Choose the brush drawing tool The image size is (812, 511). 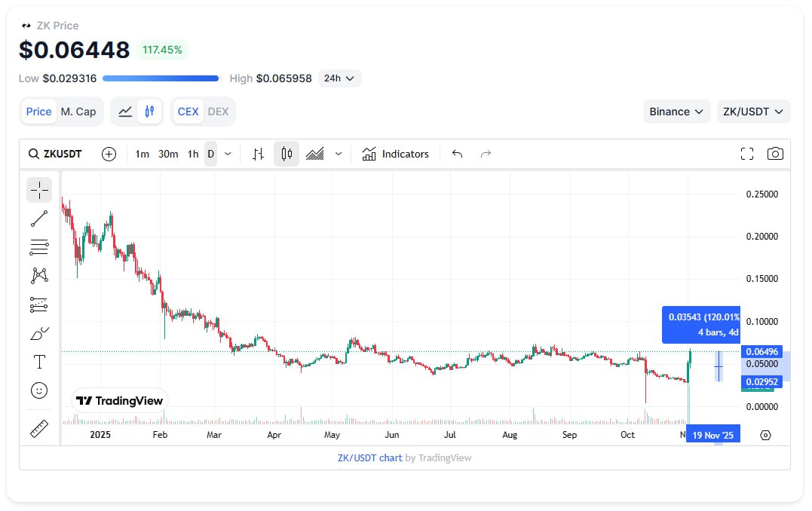(39, 333)
